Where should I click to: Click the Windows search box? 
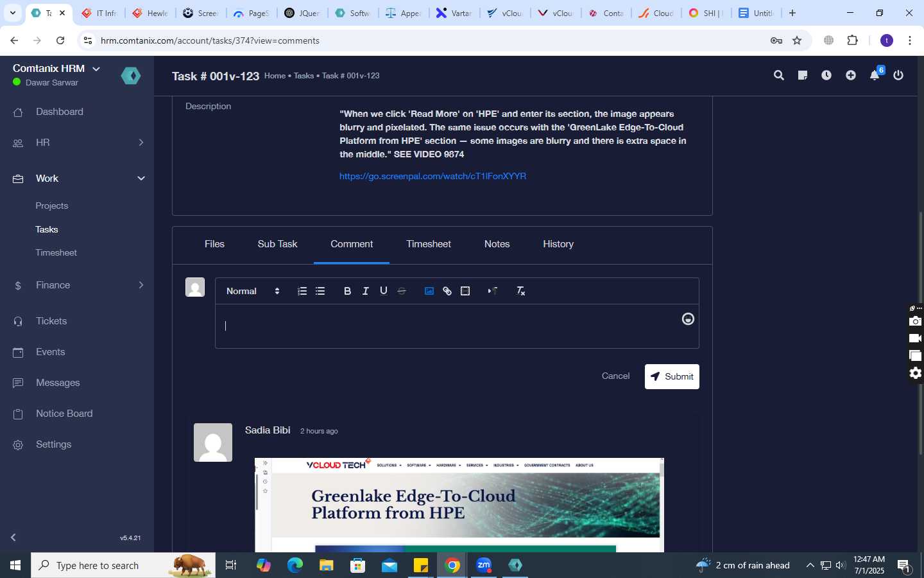tap(123, 565)
